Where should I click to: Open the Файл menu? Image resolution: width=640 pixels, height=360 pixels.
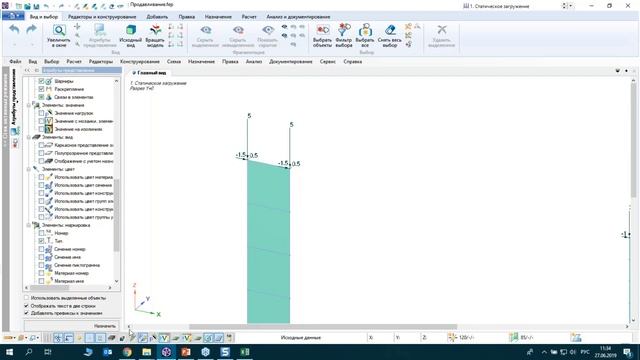point(15,62)
